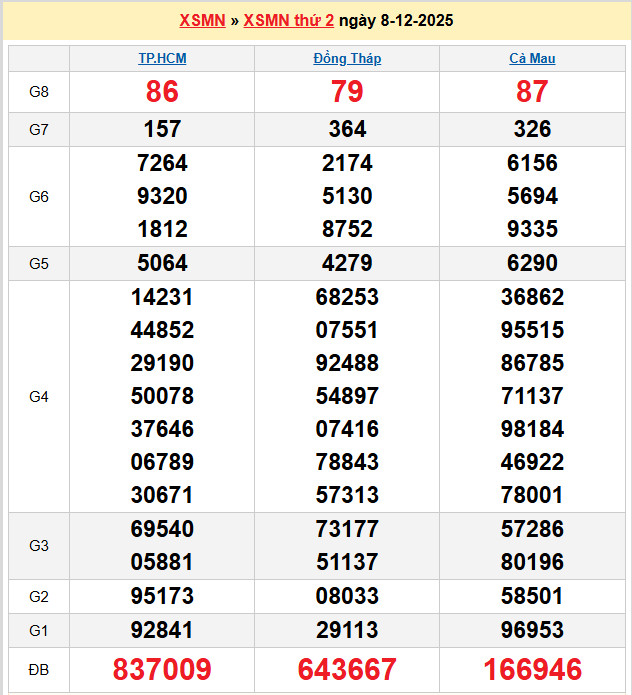632x695 pixels.
Task: Click the G7 row label
Action: click(39, 129)
